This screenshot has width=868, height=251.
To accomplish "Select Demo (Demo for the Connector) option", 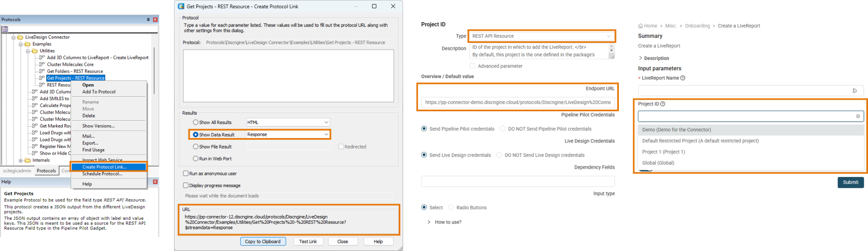I will click(751, 130).
